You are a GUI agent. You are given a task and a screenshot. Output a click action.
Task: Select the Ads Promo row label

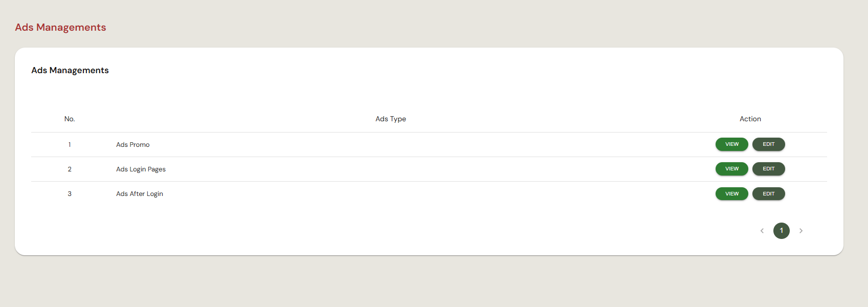[133, 145]
